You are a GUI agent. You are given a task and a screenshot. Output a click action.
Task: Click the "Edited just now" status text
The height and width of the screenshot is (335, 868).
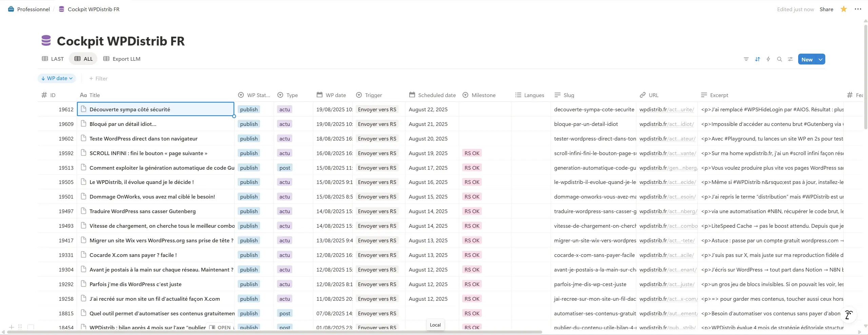pyautogui.click(x=795, y=9)
